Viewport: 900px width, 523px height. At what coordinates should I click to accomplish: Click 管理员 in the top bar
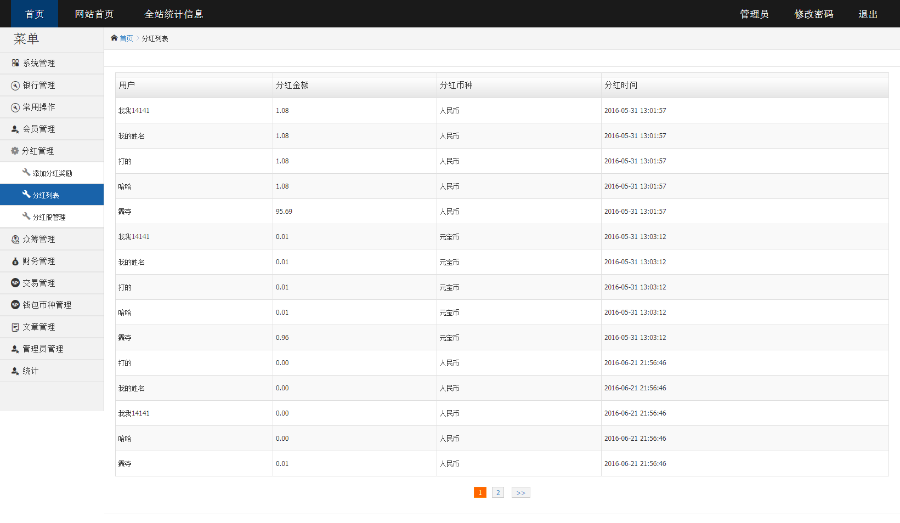click(x=754, y=14)
